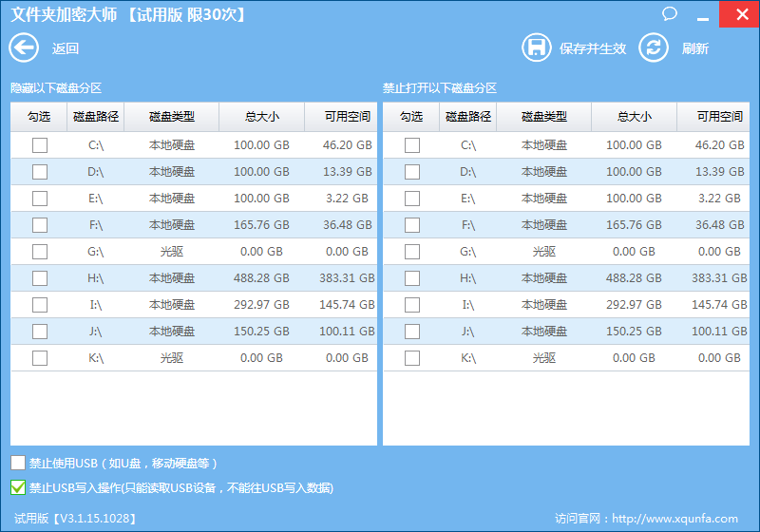Viewport: 760px width, 532px height.
Task: Check F:\ in the block-open partitions table
Action: (x=412, y=225)
